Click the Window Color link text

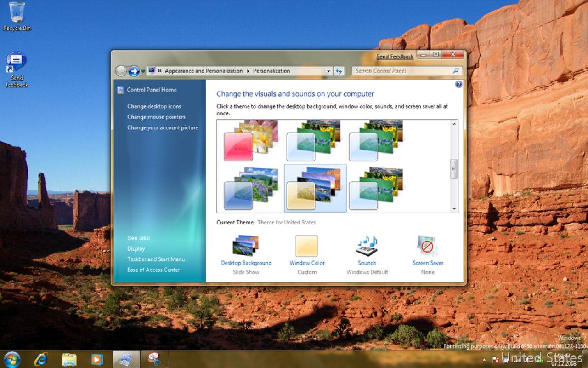307,263
